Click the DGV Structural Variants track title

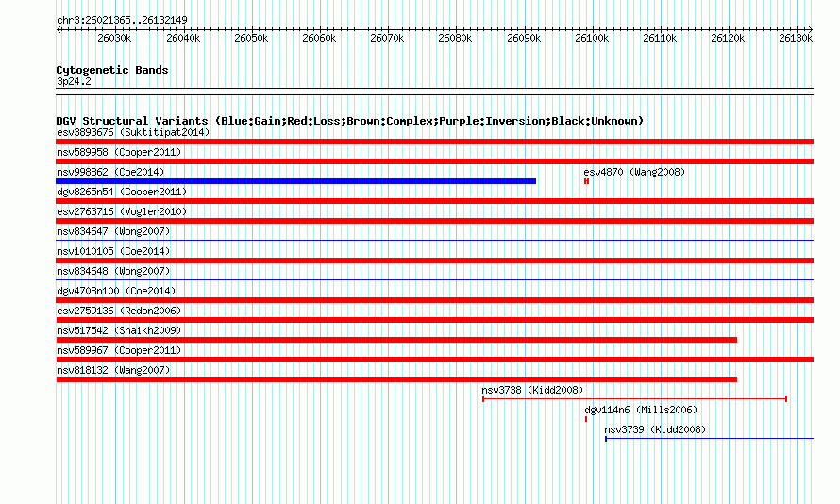(350, 121)
